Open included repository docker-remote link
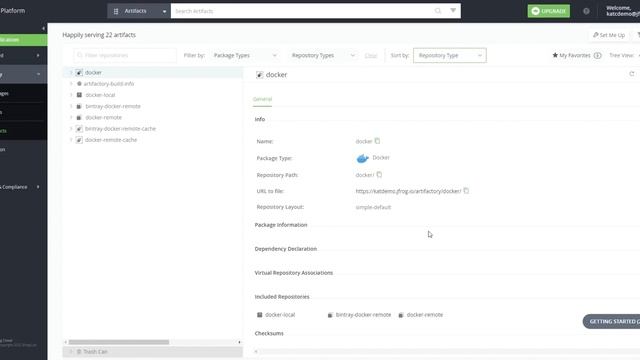This screenshot has width=640, height=360. [x=424, y=315]
